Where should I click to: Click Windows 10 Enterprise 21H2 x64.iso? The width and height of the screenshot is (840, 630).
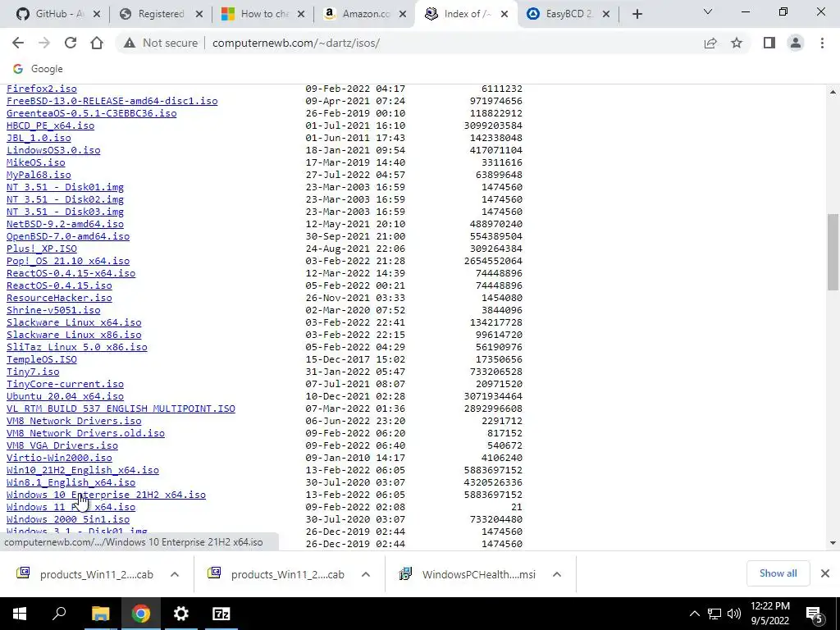pos(106,495)
